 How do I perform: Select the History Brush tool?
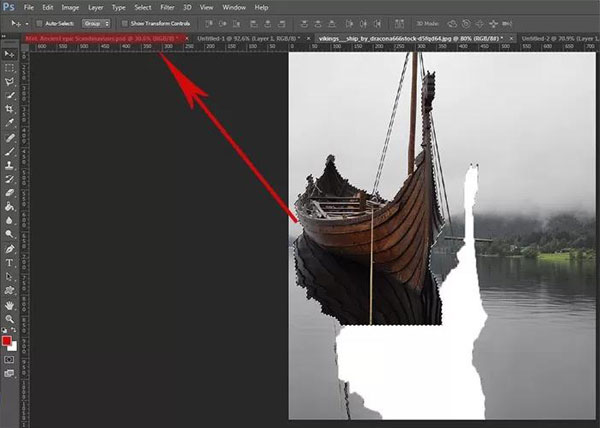9,179
